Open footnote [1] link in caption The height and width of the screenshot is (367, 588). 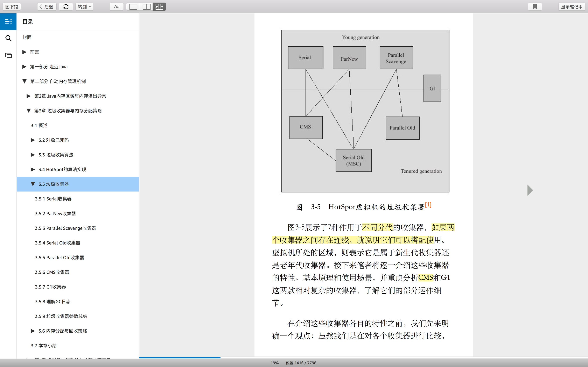tap(428, 205)
